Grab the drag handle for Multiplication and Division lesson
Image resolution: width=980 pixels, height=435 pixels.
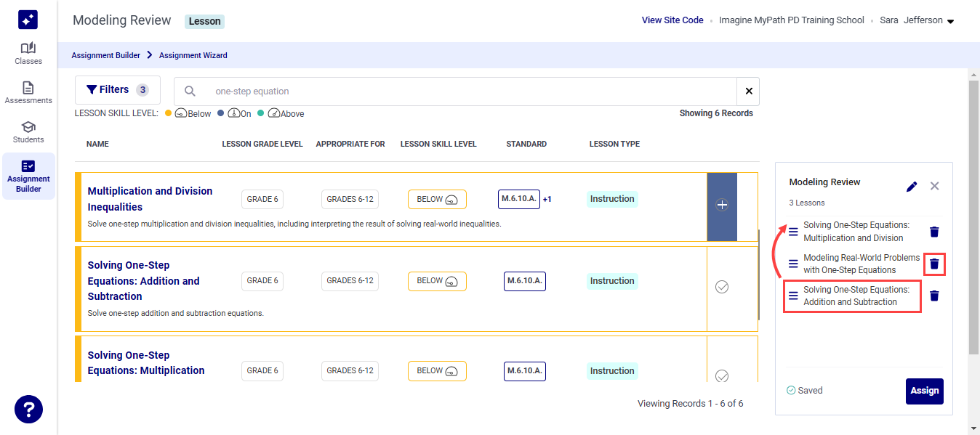point(793,232)
